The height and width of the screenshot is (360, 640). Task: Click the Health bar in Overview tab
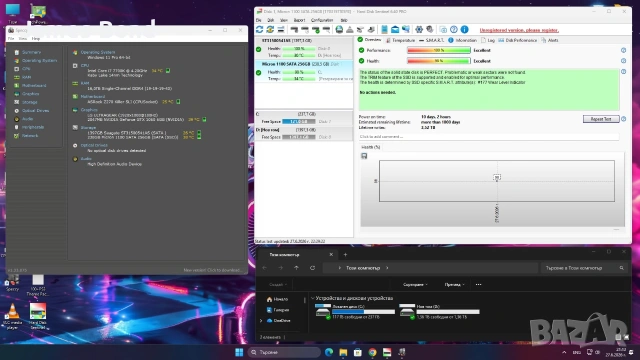439,61
